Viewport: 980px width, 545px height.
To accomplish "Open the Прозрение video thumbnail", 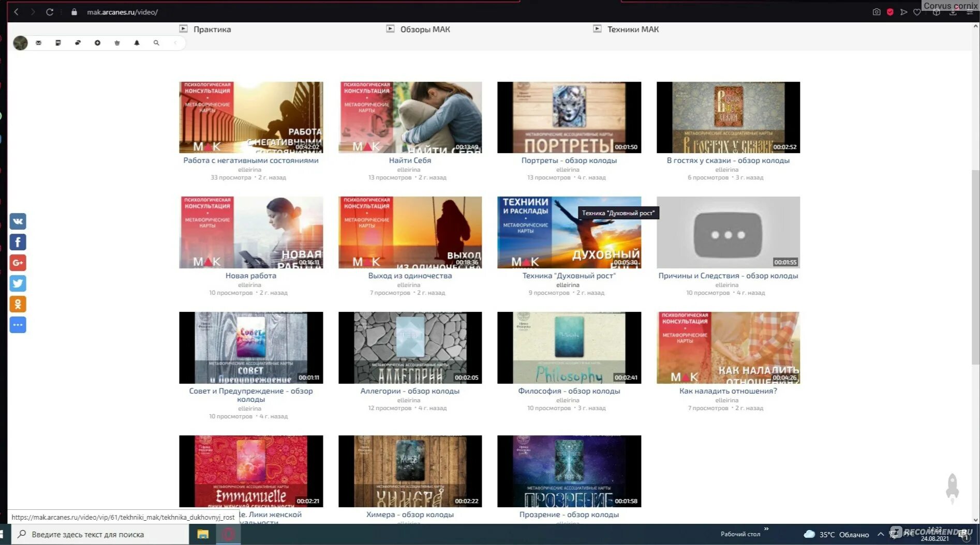I will 569,471.
